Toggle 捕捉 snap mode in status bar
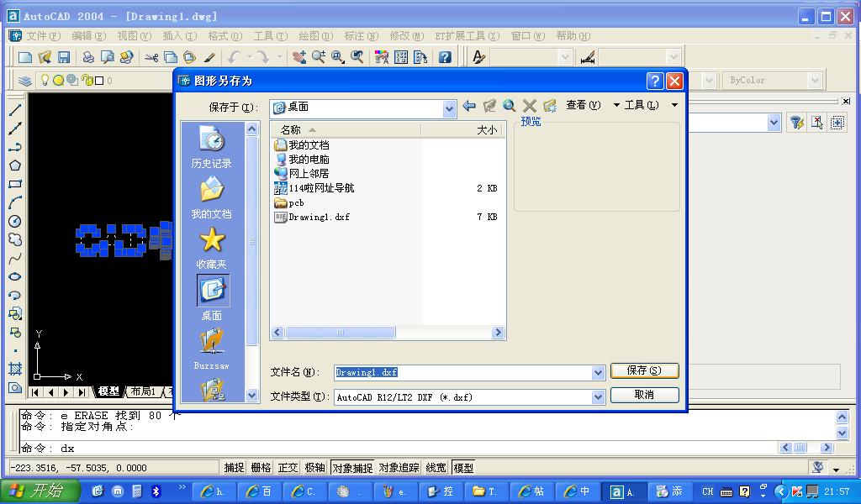This screenshot has width=861, height=504. pos(234,468)
